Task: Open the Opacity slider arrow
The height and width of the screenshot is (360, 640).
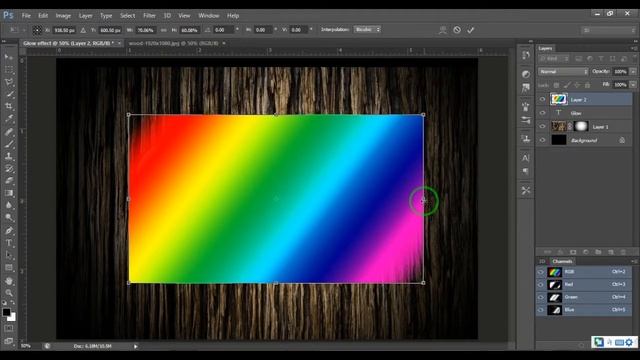Action: 633,71
